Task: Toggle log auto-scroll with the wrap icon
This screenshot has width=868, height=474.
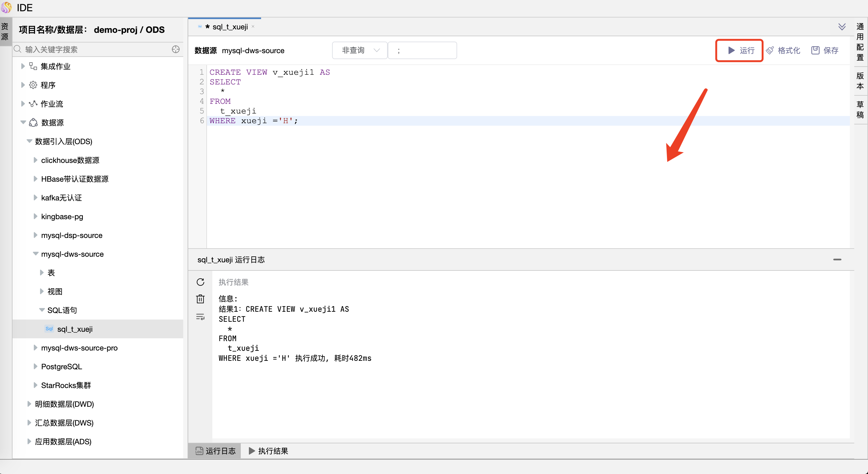Action: 200,317
